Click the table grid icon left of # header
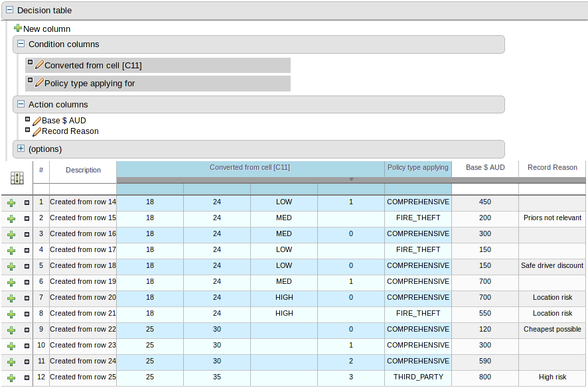588x388 pixels. point(17,178)
